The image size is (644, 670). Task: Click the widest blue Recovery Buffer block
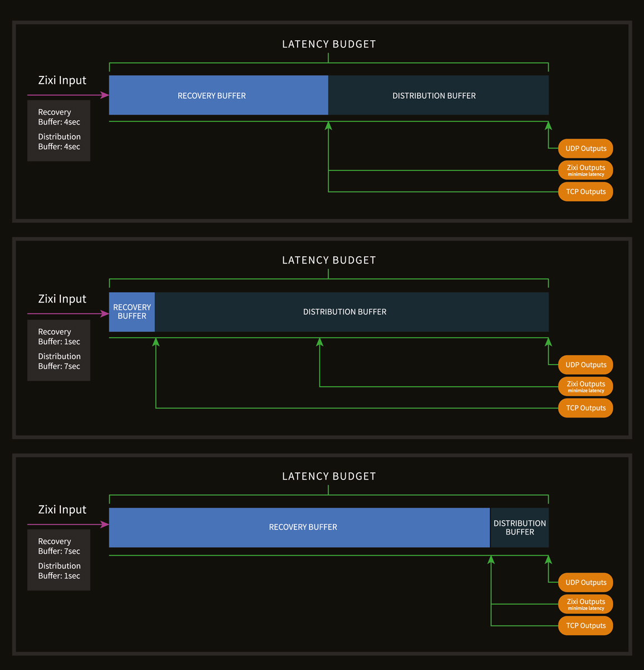[x=299, y=527]
